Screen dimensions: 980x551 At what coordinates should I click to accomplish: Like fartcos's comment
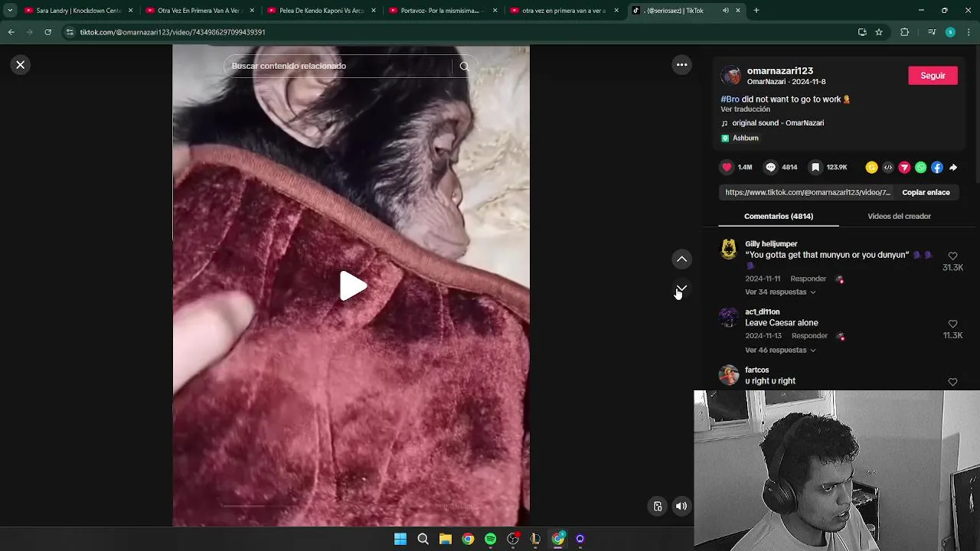952,382
